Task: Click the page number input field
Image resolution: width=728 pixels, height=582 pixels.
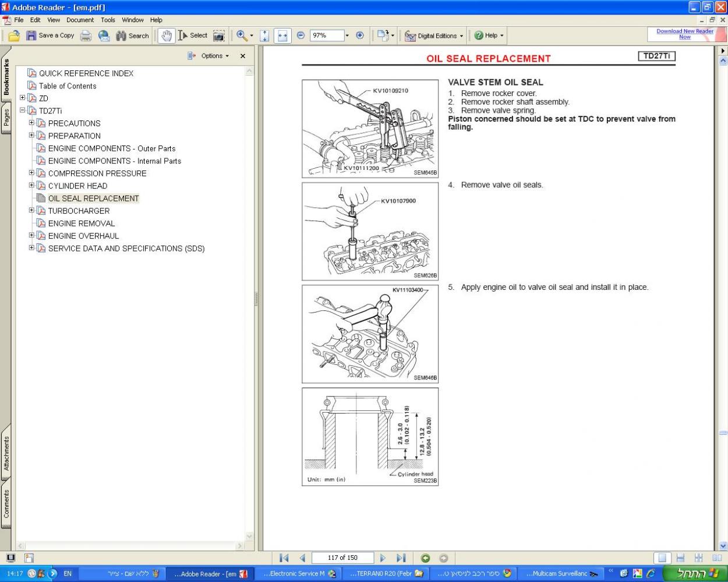Action: (x=342, y=558)
